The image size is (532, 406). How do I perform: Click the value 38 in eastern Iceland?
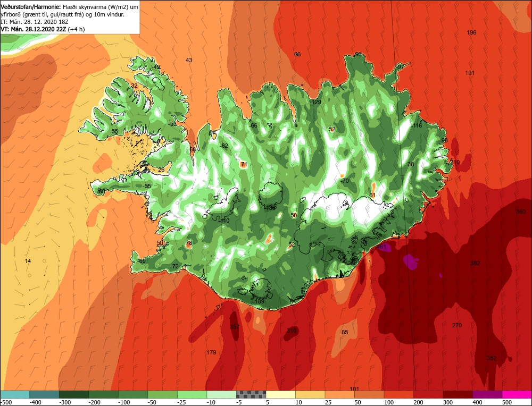click(x=411, y=164)
